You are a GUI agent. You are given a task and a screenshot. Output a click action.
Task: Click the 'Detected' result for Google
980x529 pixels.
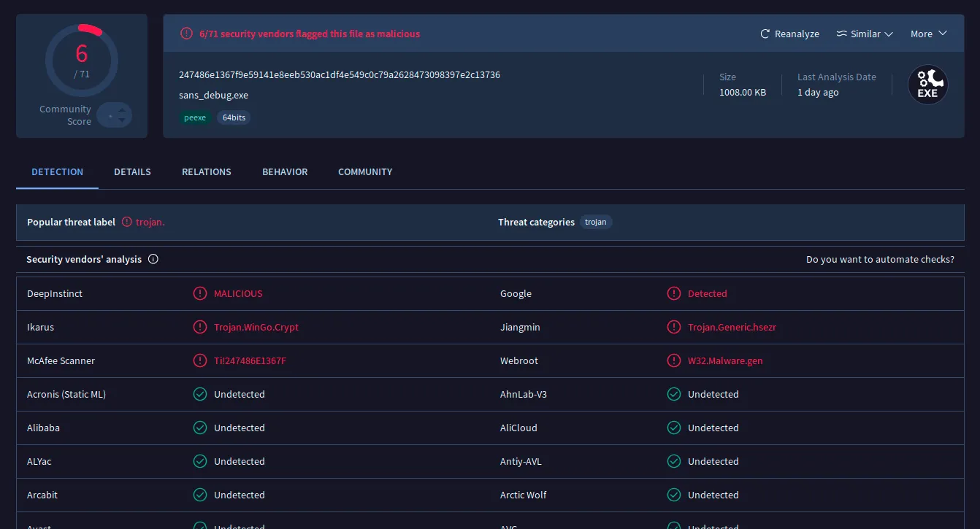tap(708, 294)
